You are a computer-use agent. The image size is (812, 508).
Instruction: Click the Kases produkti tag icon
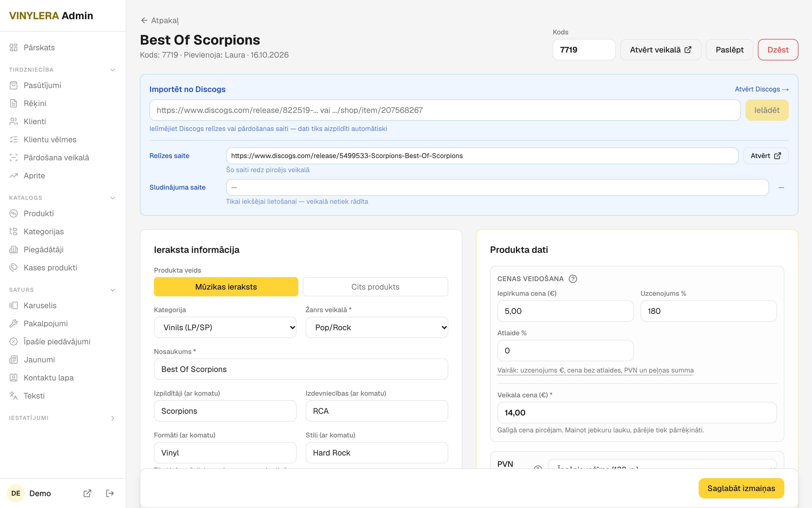coord(14,268)
